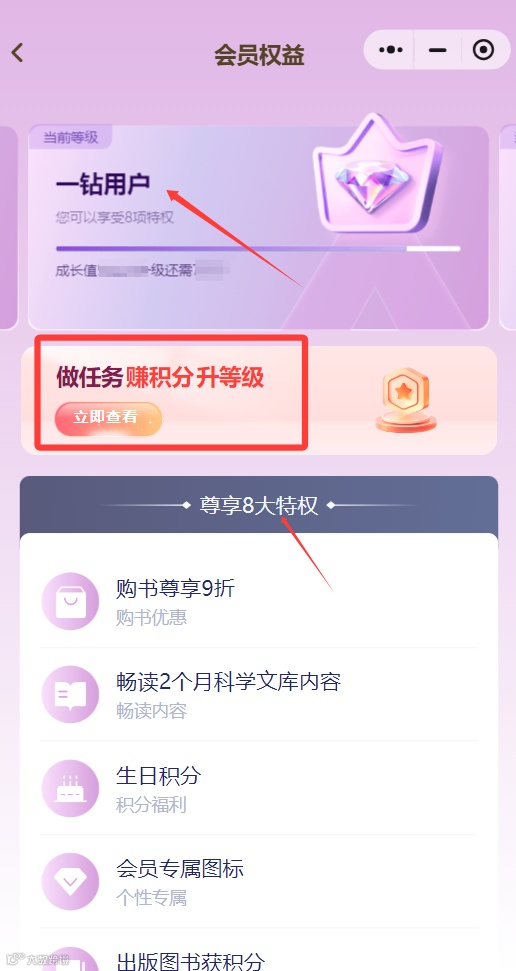Select 畅读2个月科学文库内容 privilege
Screen dimensions: 516x971
pyautogui.click(x=259, y=694)
